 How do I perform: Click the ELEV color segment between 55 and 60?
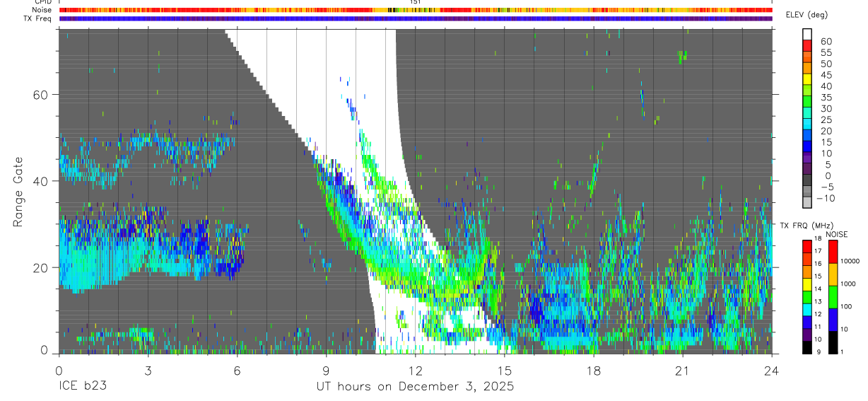[807, 45]
